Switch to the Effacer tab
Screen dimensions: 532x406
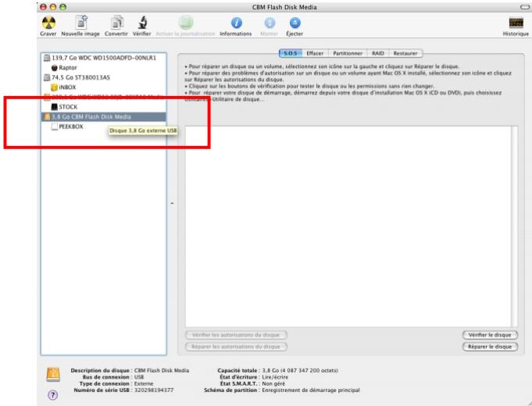(x=315, y=53)
